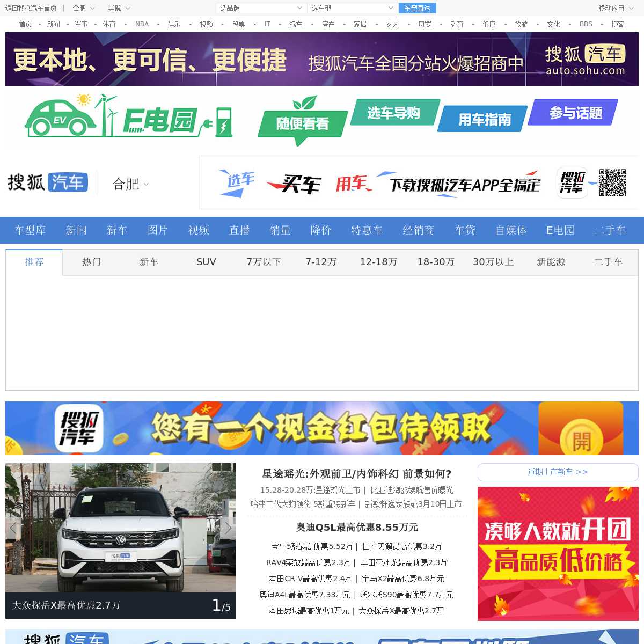The image size is (644, 644).
Task: Open 经销商 in blue navigation bar
Action: point(419,230)
